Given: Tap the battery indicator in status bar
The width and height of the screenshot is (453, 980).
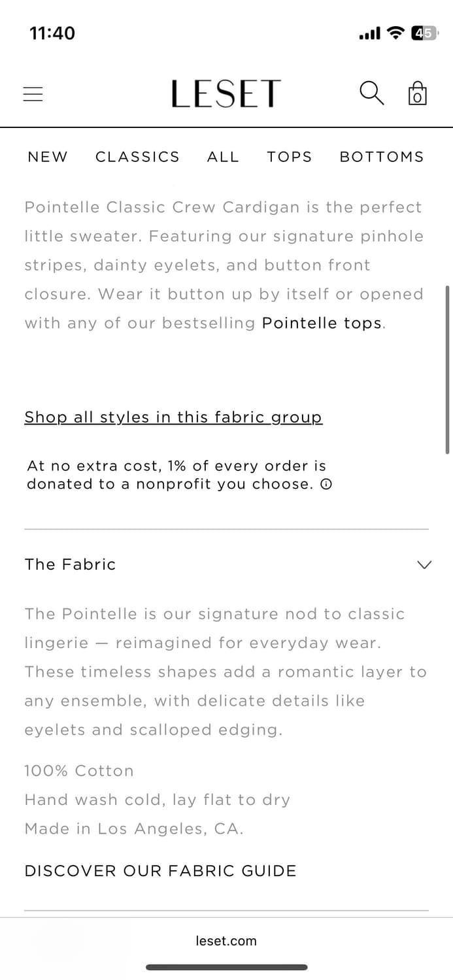Looking at the screenshot, I should [425, 33].
